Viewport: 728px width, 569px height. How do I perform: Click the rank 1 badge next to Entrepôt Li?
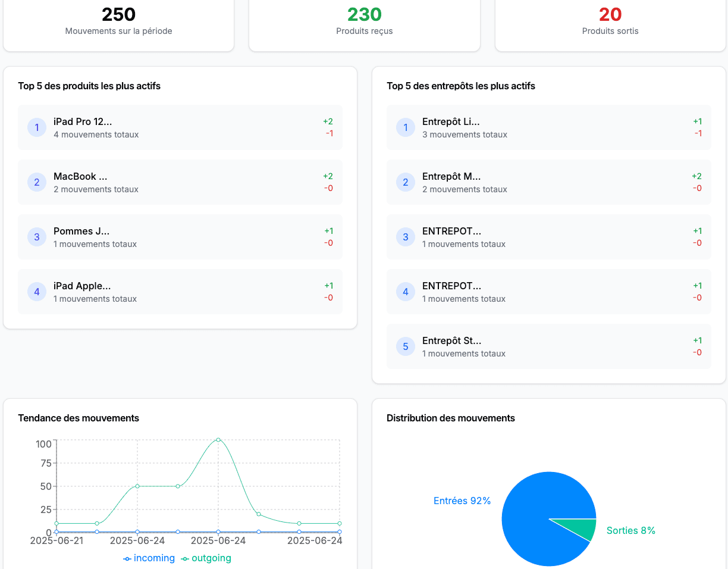pos(406,127)
